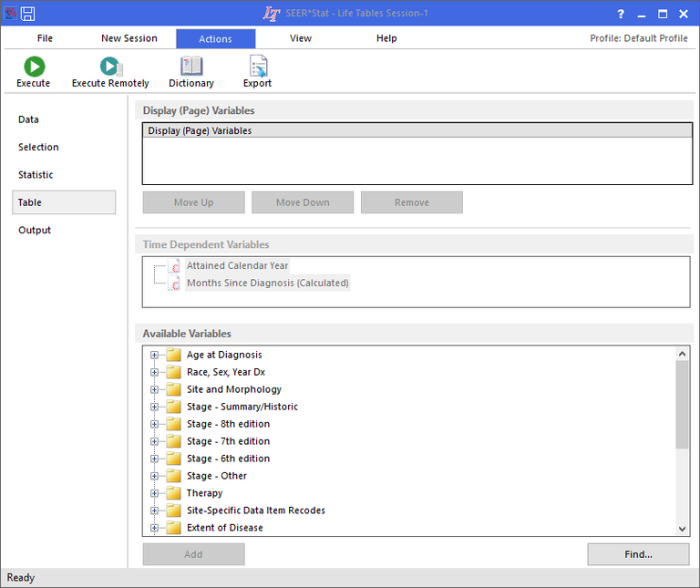Expand the Age at Diagnosis folder
This screenshot has width=700, height=588.
point(154,356)
